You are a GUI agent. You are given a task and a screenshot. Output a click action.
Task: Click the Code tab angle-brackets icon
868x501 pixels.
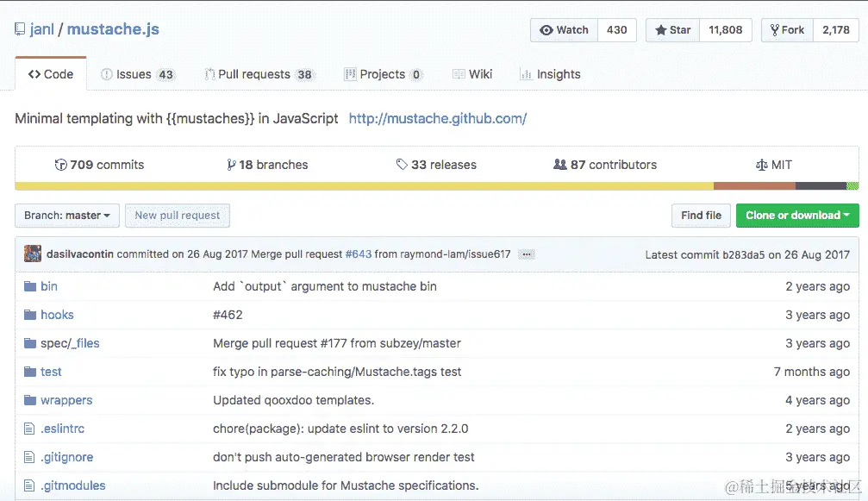pos(34,74)
